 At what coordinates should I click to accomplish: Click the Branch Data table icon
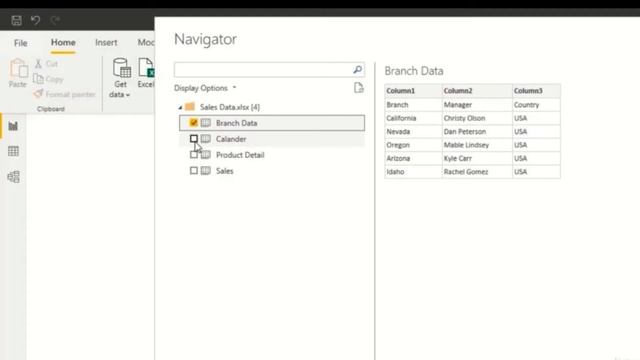pyautogui.click(x=206, y=123)
